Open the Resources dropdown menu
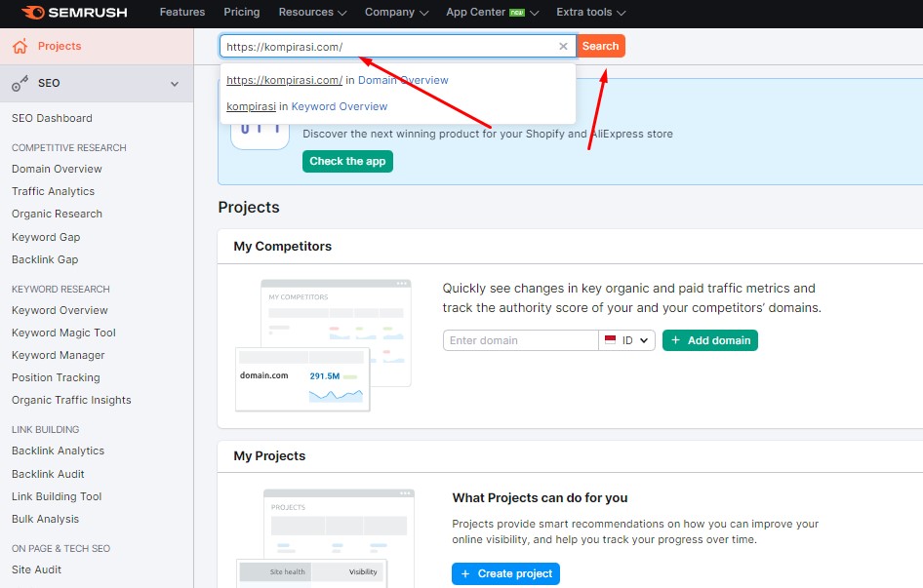The width and height of the screenshot is (923, 588). (312, 13)
